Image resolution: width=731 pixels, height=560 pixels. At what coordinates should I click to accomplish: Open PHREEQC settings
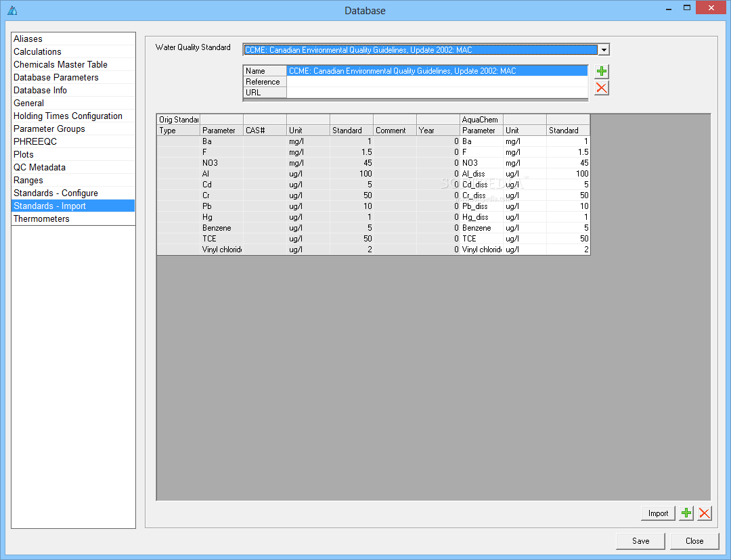click(x=73, y=141)
